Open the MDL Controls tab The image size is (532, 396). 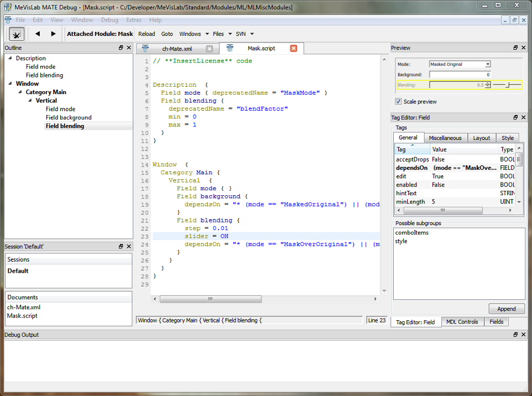462,321
